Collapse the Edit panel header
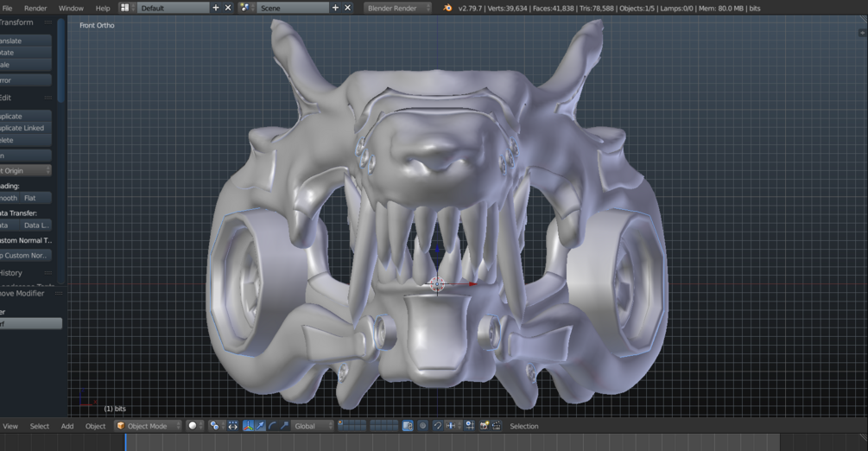868x451 pixels. click(x=25, y=98)
